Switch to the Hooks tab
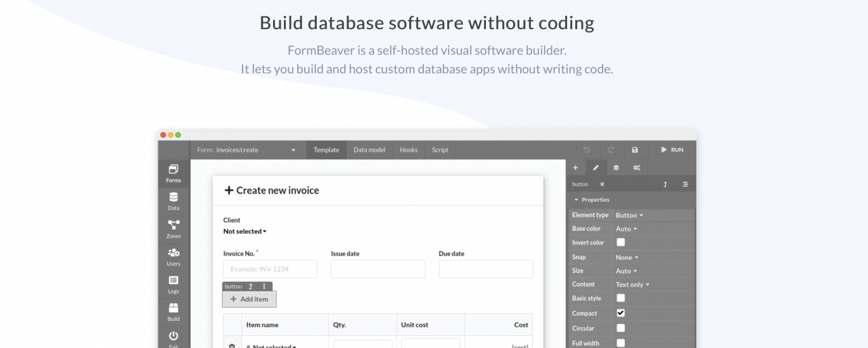The image size is (868, 348). (x=409, y=150)
